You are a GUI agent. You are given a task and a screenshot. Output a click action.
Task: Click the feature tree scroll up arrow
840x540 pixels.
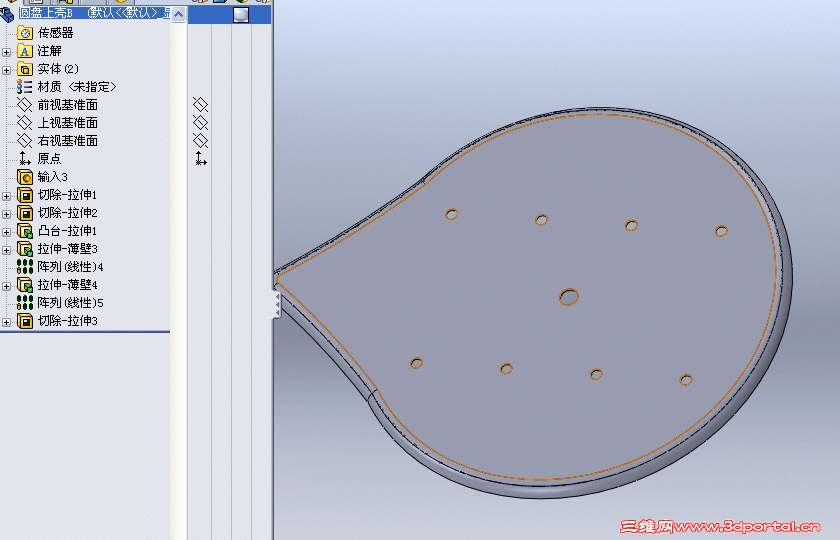click(x=178, y=14)
